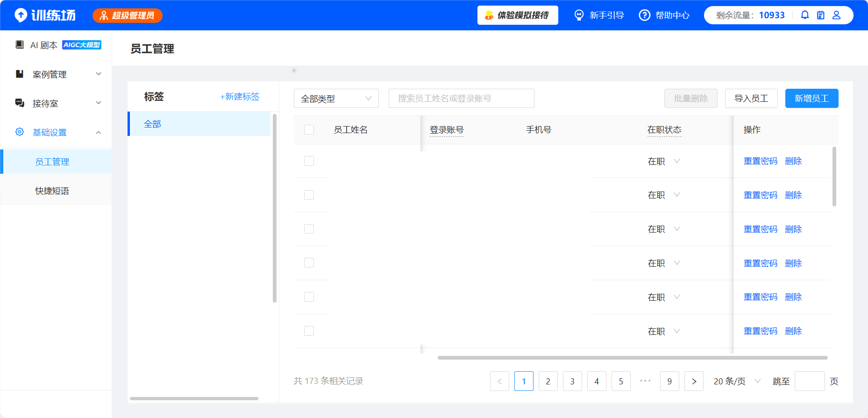Image resolution: width=868 pixels, height=418 pixels.
Task: Select 快捷短语 in sidebar
Action: (x=56, y=191)
